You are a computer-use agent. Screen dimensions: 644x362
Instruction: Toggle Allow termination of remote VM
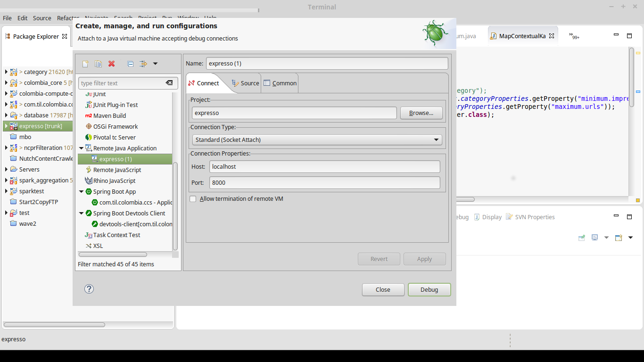193,198
